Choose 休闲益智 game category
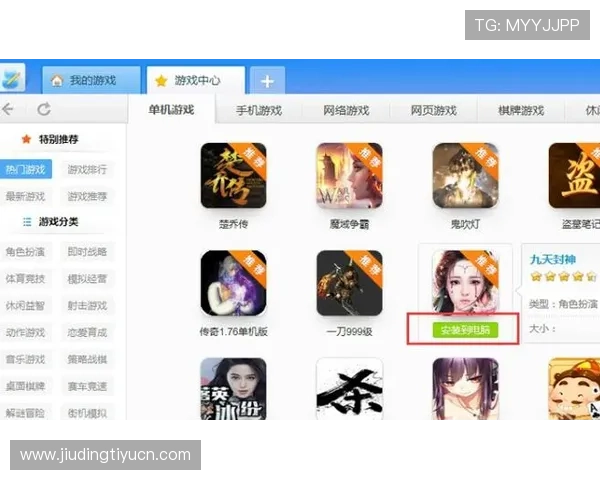Viewport: 600px width, 480px height. coord(25,305)
